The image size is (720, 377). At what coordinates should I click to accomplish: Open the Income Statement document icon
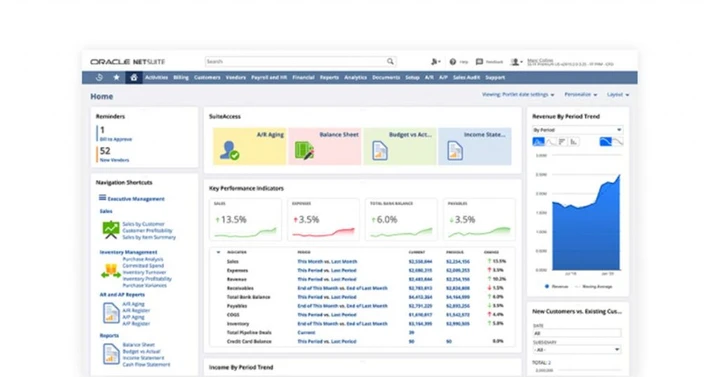(x=455, y=151)
